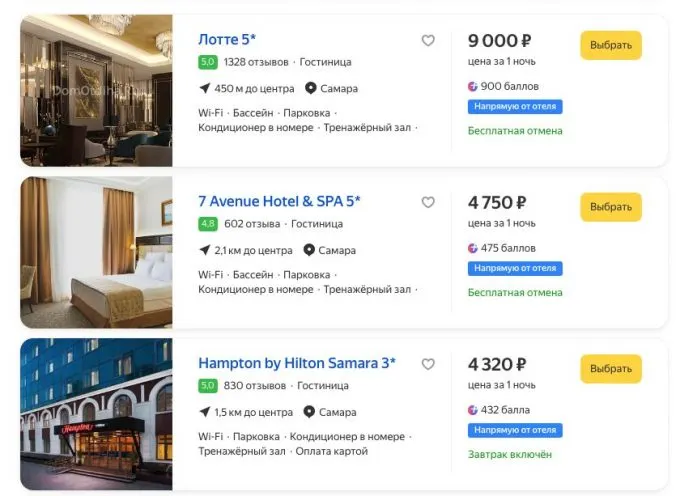This screenshot has width=680, height=496.
Task: View the 7 Avenue bedroom photo
Action: 96,252
